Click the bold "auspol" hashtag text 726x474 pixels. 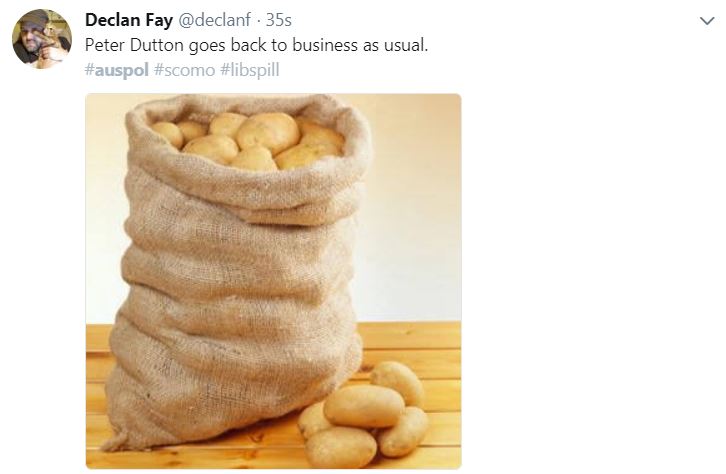[x=121, y=70]
